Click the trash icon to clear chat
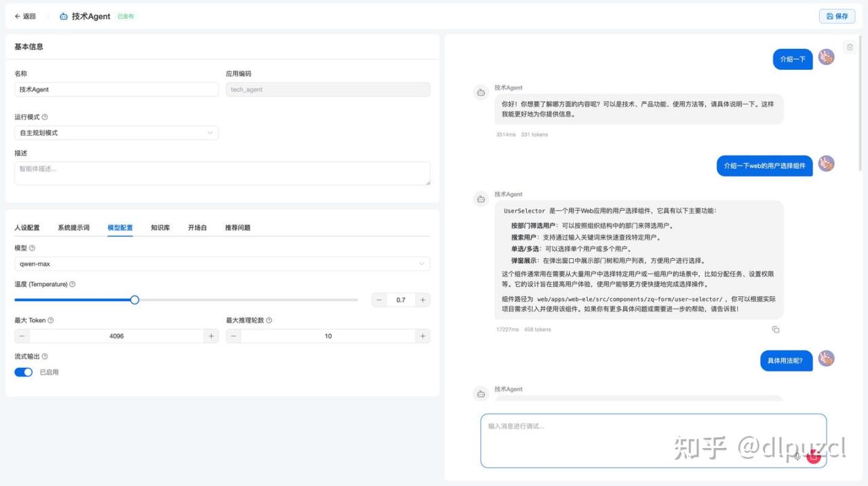This screenshot has width=868, height=486. 849,47
